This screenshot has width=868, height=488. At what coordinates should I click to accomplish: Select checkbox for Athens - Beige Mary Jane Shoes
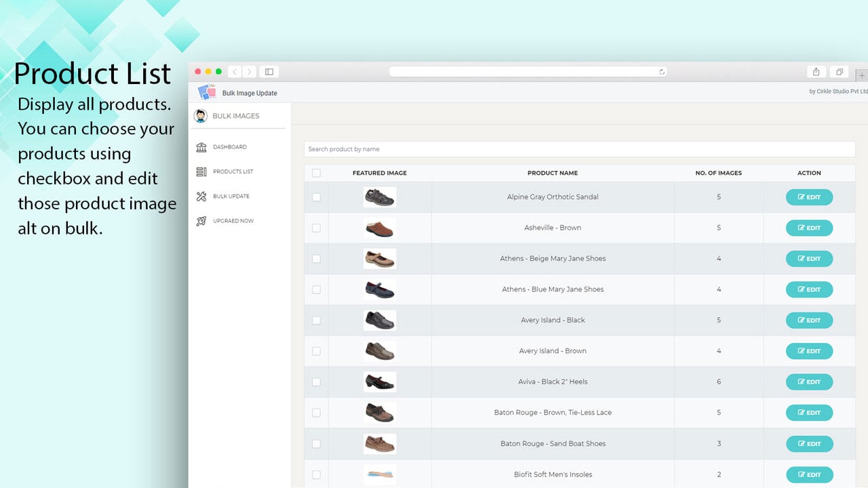pyautogui.click(x=316, y=259)
